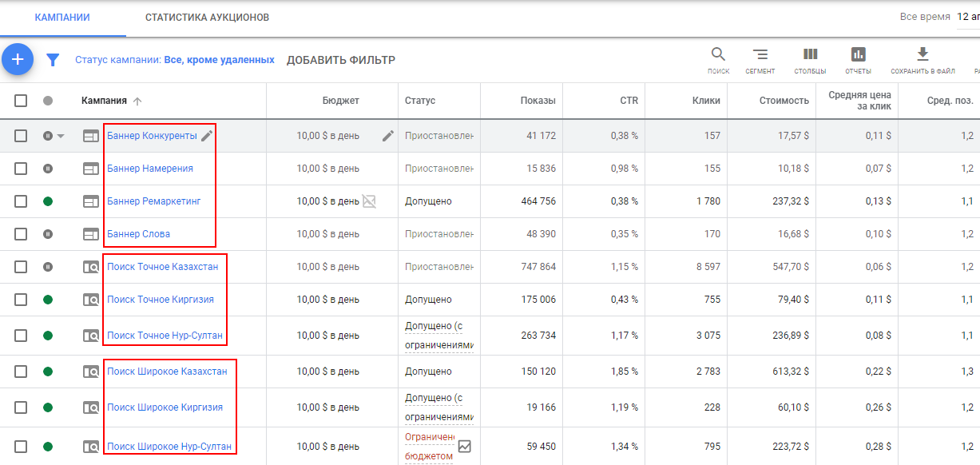Open campaign Поиск Широкое Нур-Султан
The height and width of the screenshot is (465, 980).
click(169, 447)
